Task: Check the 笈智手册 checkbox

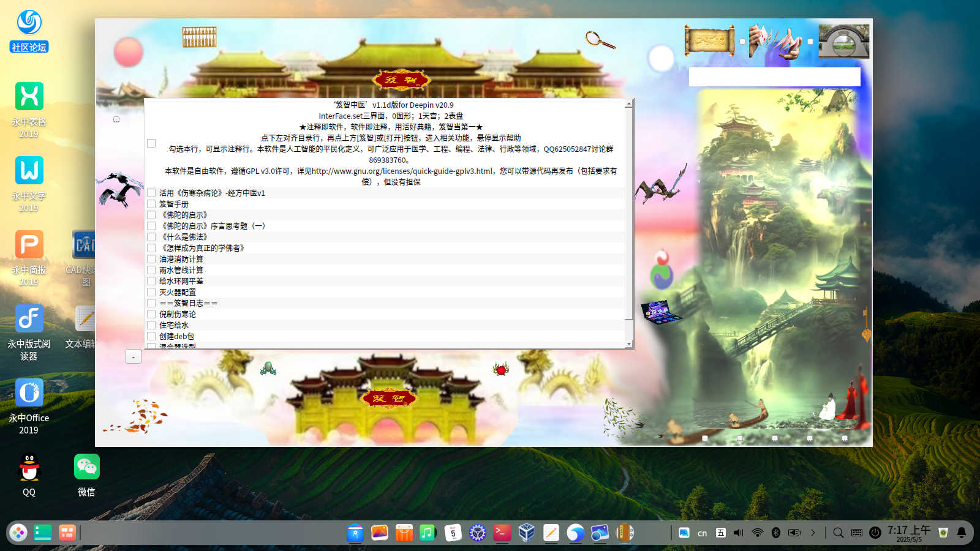Action: coord(151,204)
